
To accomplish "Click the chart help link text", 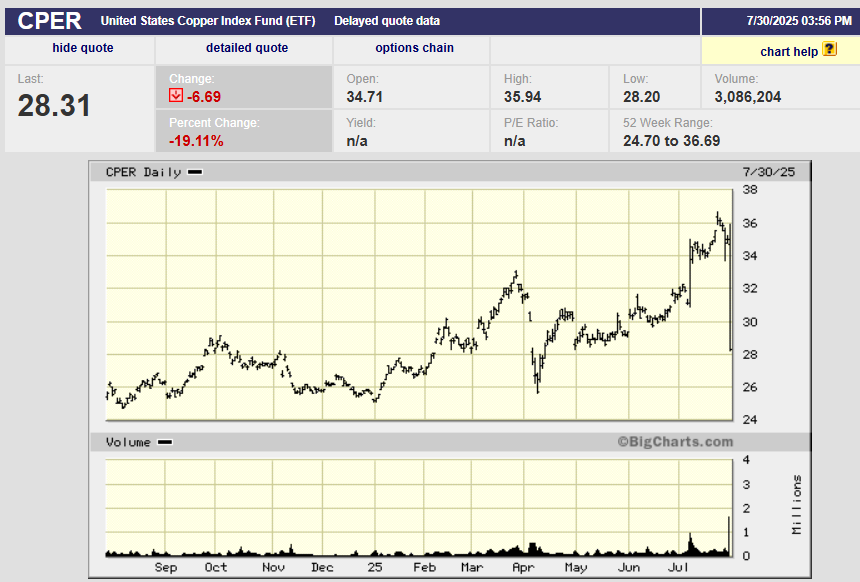I will pos(789,52).
